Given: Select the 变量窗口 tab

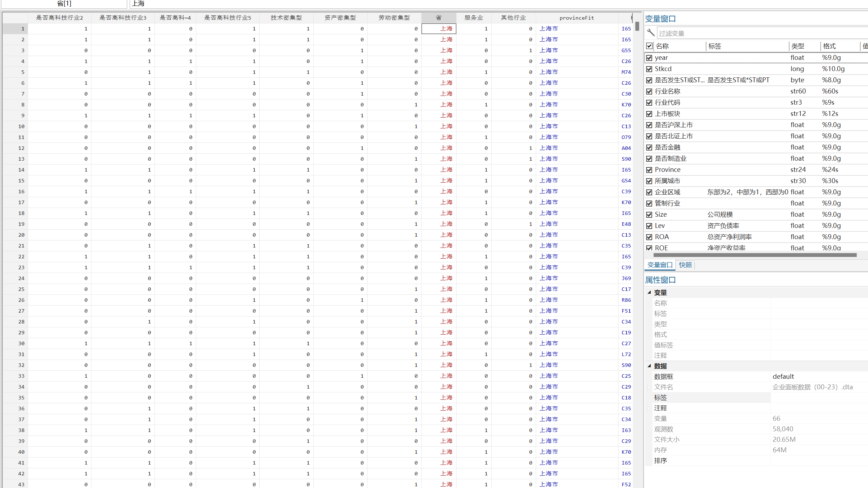Looking at the screenshot, I should 660,265.
